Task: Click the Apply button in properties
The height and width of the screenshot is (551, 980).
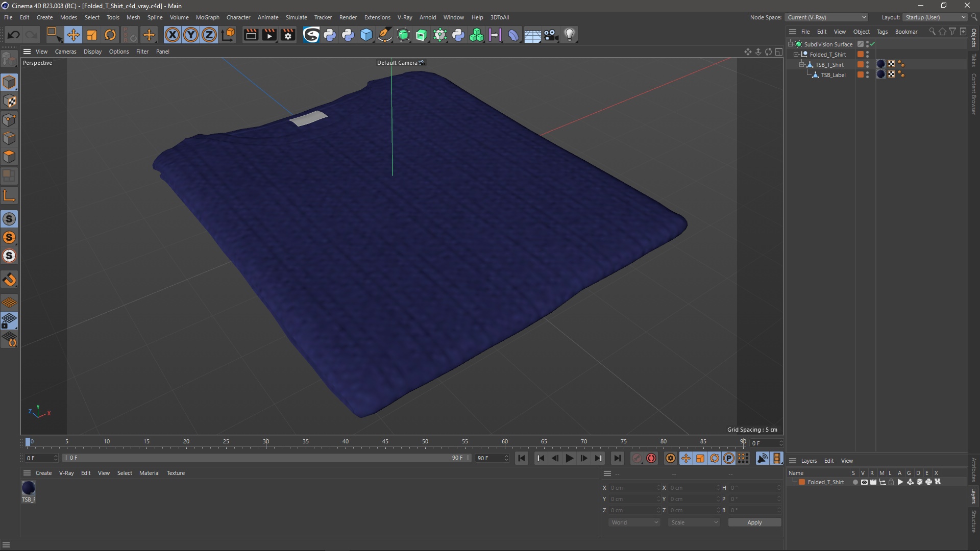Action: (754, 522)
